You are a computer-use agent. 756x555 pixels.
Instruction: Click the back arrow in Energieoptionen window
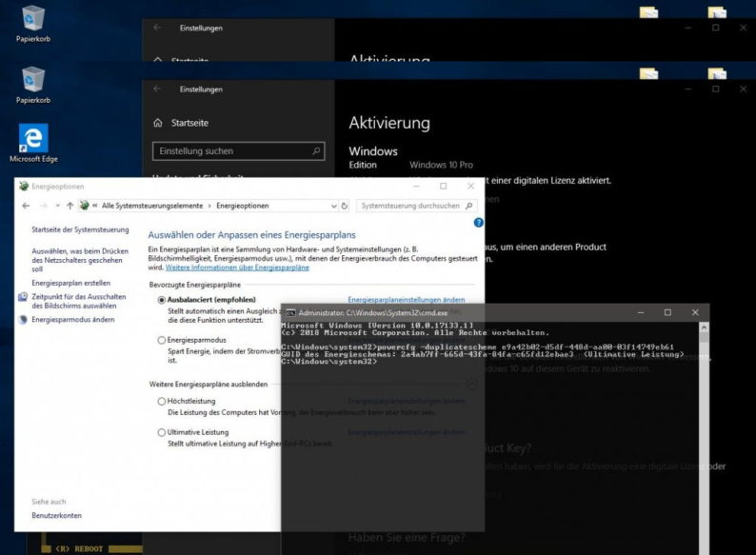click(x=26, y=206)
